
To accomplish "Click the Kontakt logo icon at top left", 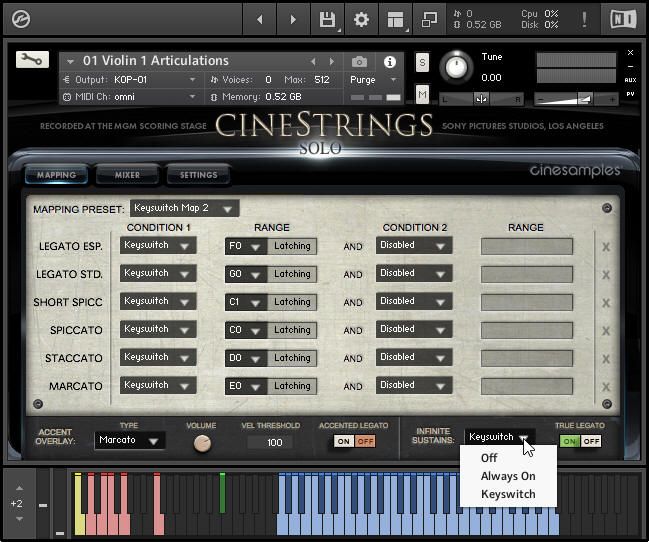I will coord(21,19).
